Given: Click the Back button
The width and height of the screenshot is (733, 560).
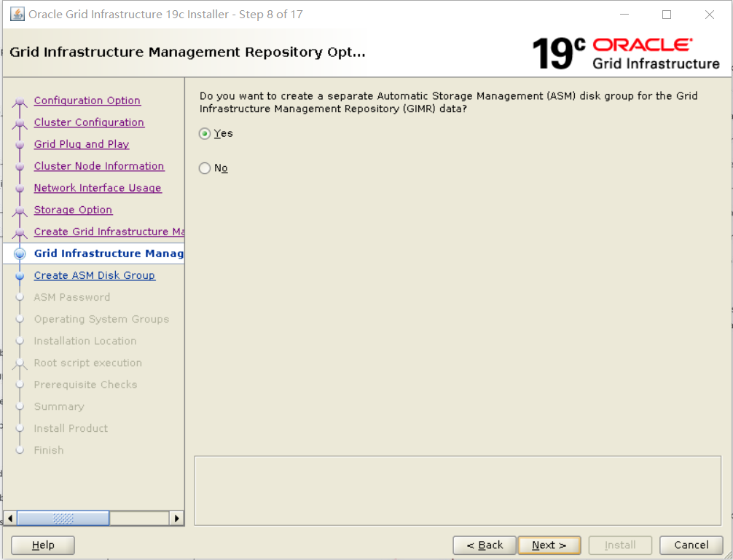Looking at the screenshot, I should [485, 545].
